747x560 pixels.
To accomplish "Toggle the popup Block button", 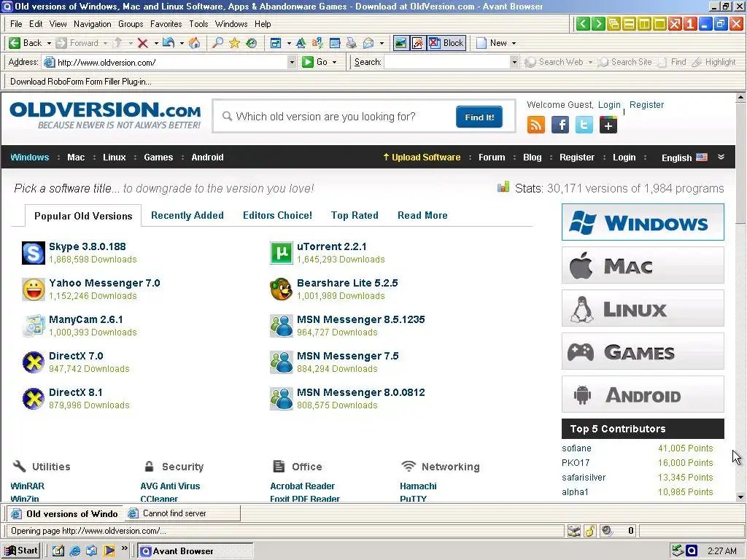I will point(446,43).
